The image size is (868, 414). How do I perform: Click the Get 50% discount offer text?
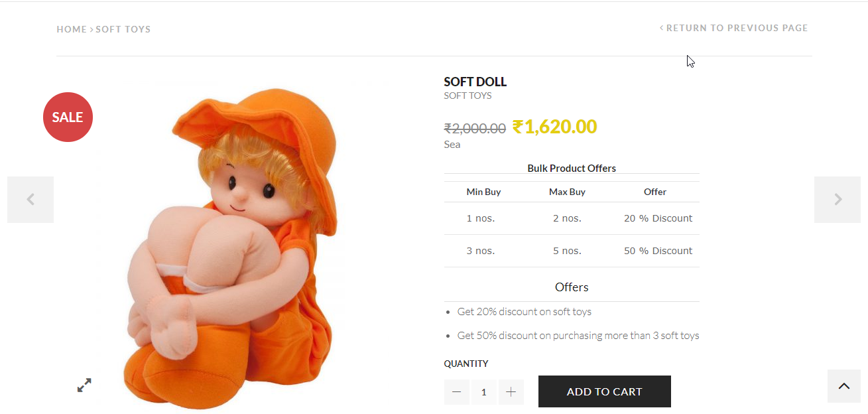coord(578,336)
